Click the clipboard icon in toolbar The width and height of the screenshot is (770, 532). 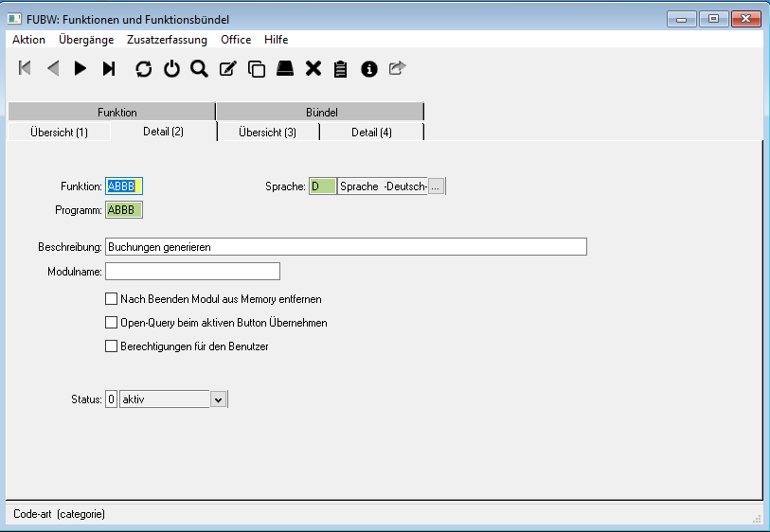341,68
